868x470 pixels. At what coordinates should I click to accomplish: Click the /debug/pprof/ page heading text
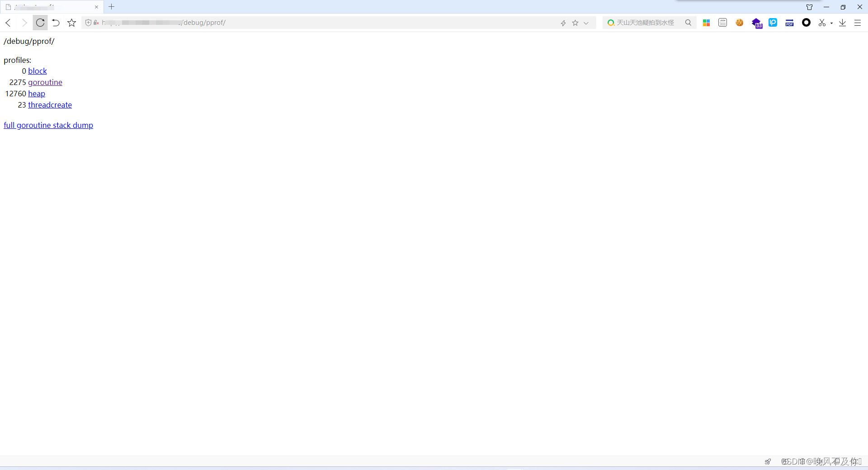(x=29, y=41)
